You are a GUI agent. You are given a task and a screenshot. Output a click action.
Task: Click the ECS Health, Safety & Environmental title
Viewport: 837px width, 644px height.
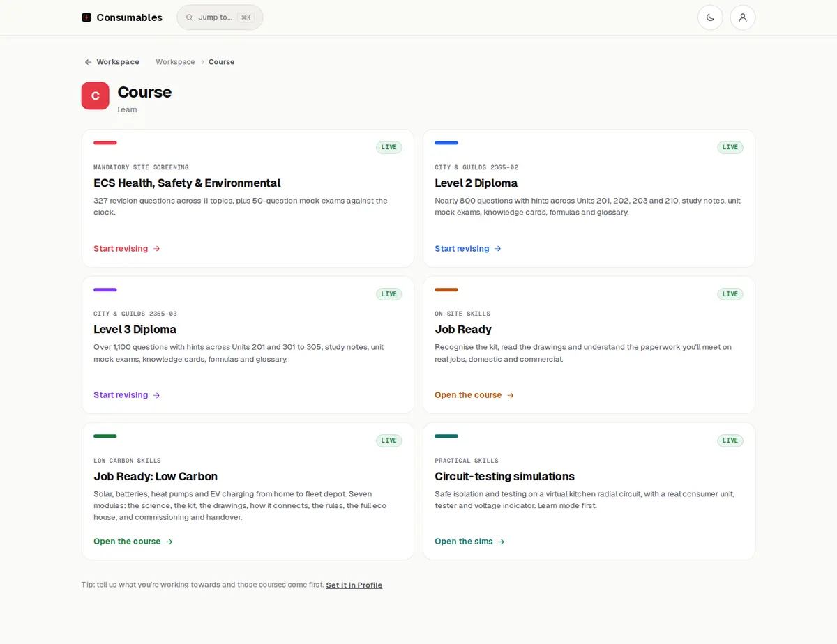pos(187,183)
